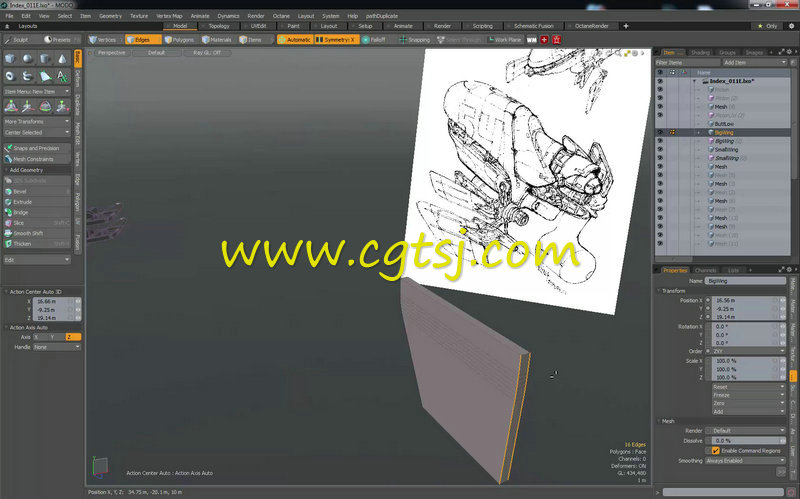Viewport: 800px width, 499px height.
Task: Open the Vertex Map menu
Action: point(169,16)
